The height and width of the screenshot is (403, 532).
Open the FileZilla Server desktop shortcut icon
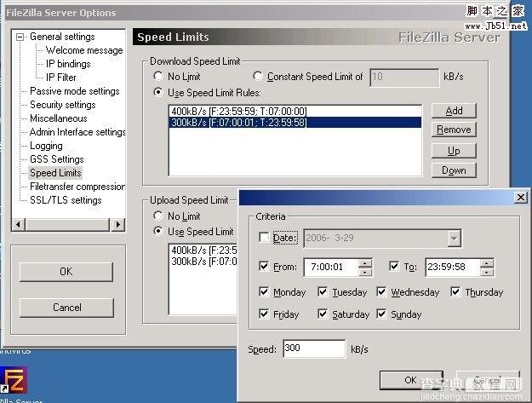pyautogui.click(x=14, y=380)
